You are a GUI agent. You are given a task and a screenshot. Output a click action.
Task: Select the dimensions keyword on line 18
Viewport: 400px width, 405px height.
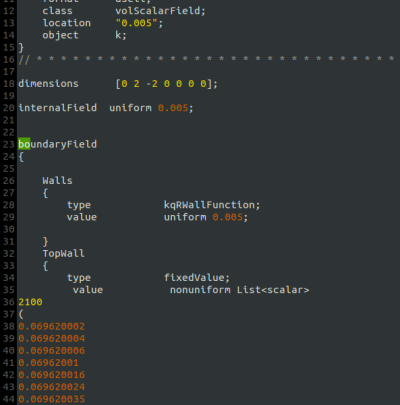[48, 83]
